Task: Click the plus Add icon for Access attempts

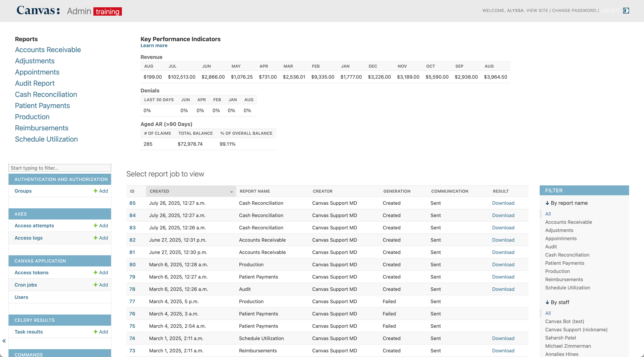Action: tap(95, 225)
